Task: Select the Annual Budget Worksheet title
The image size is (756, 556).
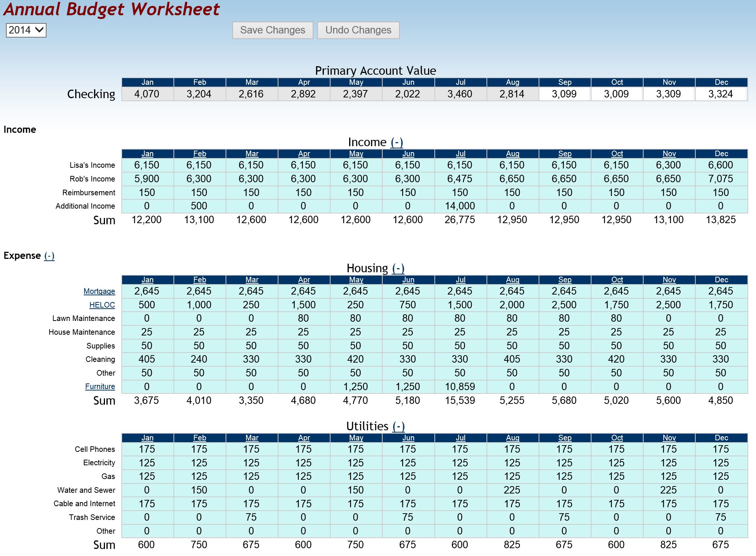Action: coord(112,9)
